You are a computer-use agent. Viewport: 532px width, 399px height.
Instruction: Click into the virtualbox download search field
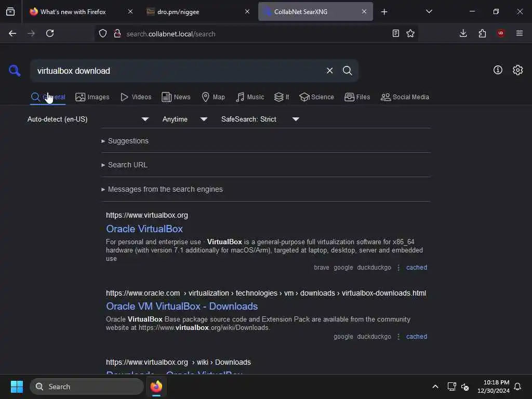177,71
